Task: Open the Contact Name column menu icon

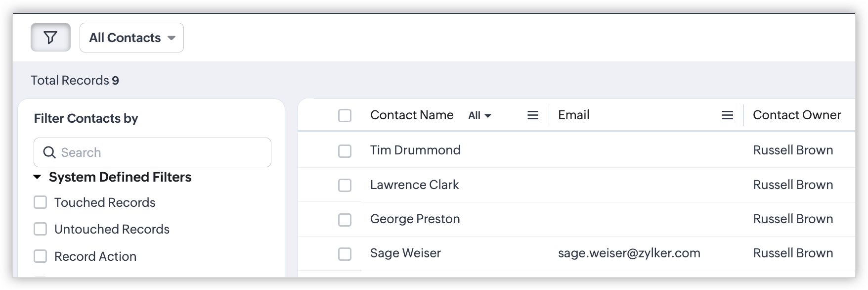Action: click(x=533, y=115)
